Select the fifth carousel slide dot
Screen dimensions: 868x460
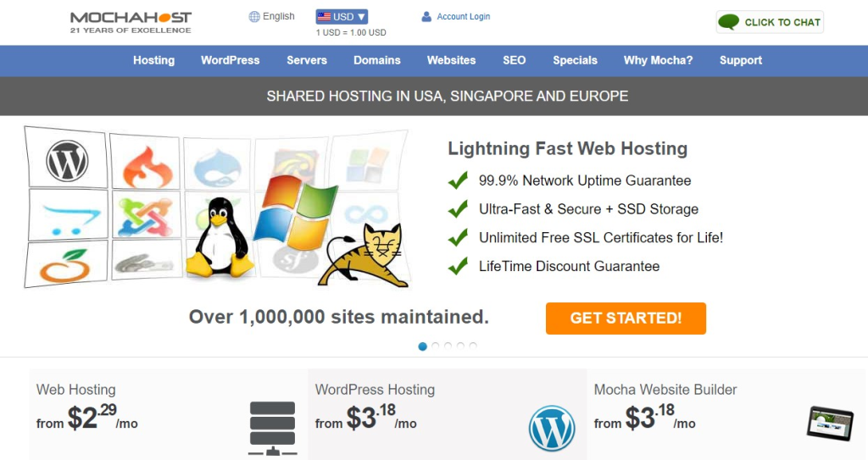(x=473, y=346)
